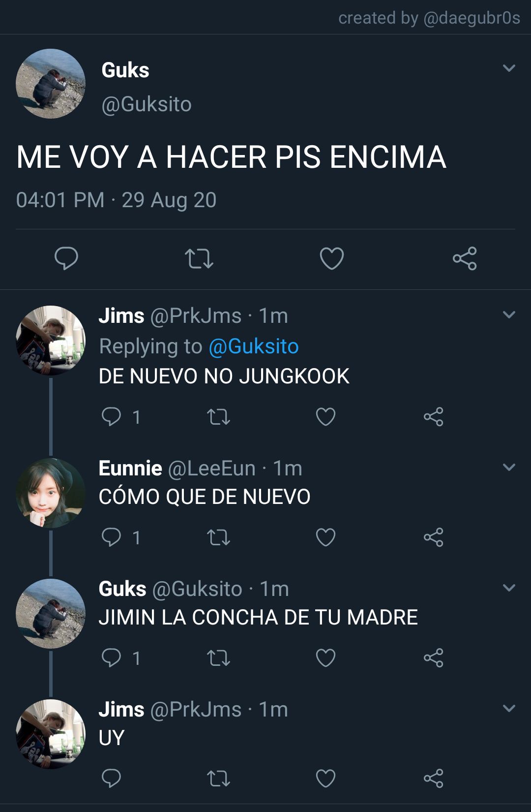Like the main tweet by Guks

click(x=332, y=258)
